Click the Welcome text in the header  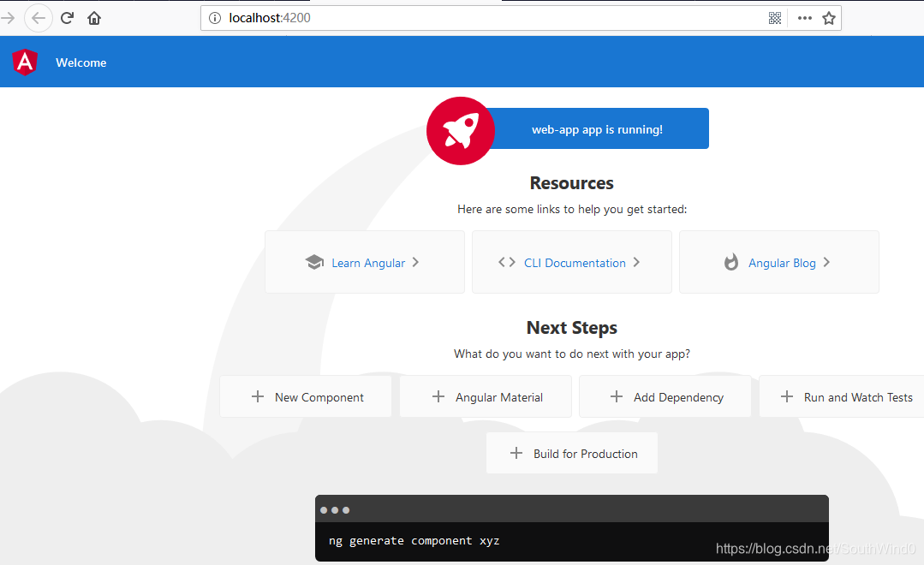click(x=81, y=63)
